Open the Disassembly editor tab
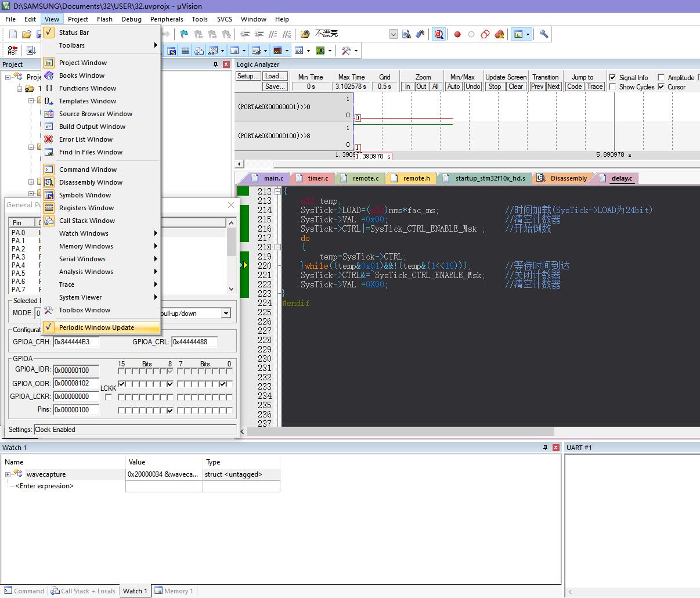This screenshot has width=700, height=598. coord(568,178)
